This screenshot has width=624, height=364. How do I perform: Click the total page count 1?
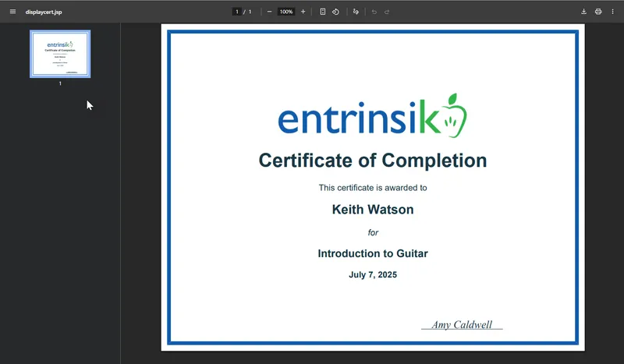pyautogui.click(x=250, y=12)
